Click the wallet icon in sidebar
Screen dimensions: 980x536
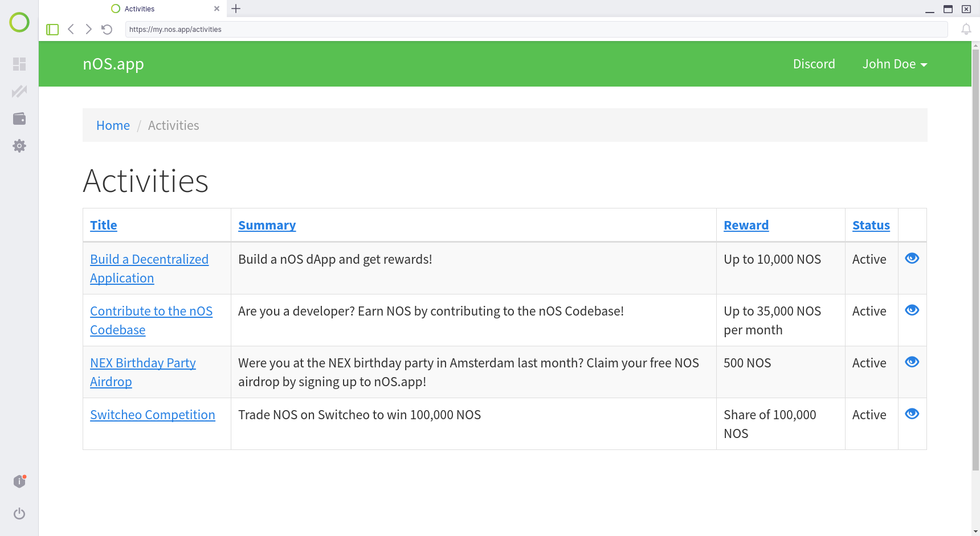19,118
